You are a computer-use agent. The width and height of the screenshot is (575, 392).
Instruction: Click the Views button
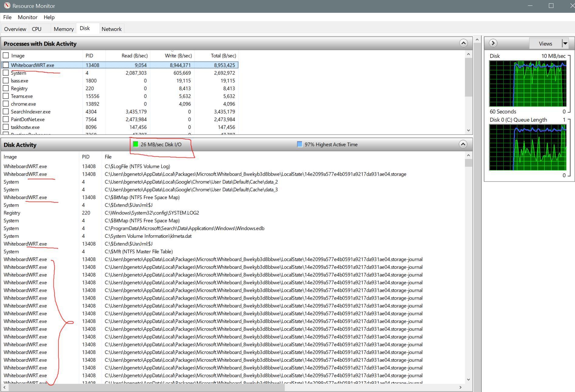tap(545, 43)
